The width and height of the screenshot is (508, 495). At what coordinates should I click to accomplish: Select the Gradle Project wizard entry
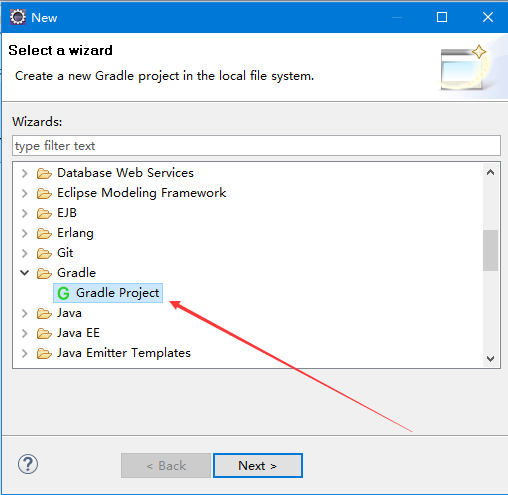point(108,293)
